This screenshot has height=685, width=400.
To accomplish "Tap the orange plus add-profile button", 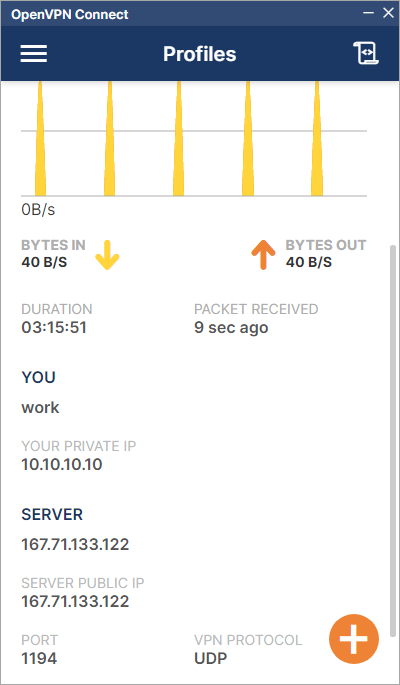I will (354, 639).
